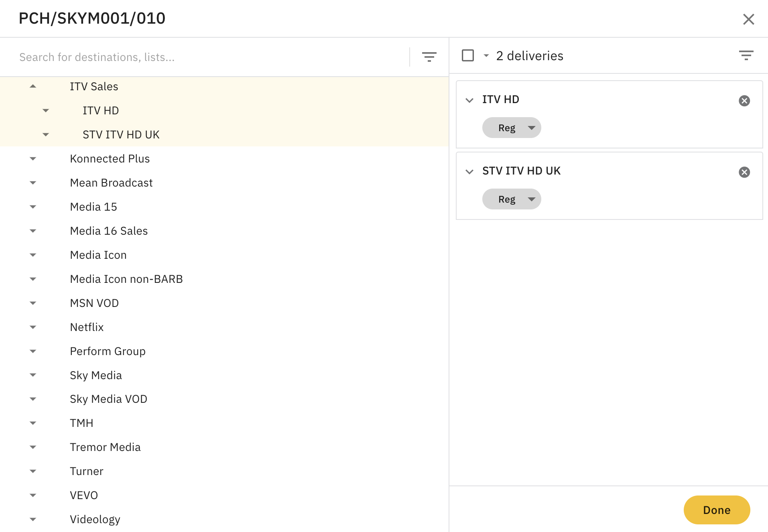The height and width of the screenshot is (532, 768).
Task: Open the deliveries filter icon
Action: click(x=746, y=55)
